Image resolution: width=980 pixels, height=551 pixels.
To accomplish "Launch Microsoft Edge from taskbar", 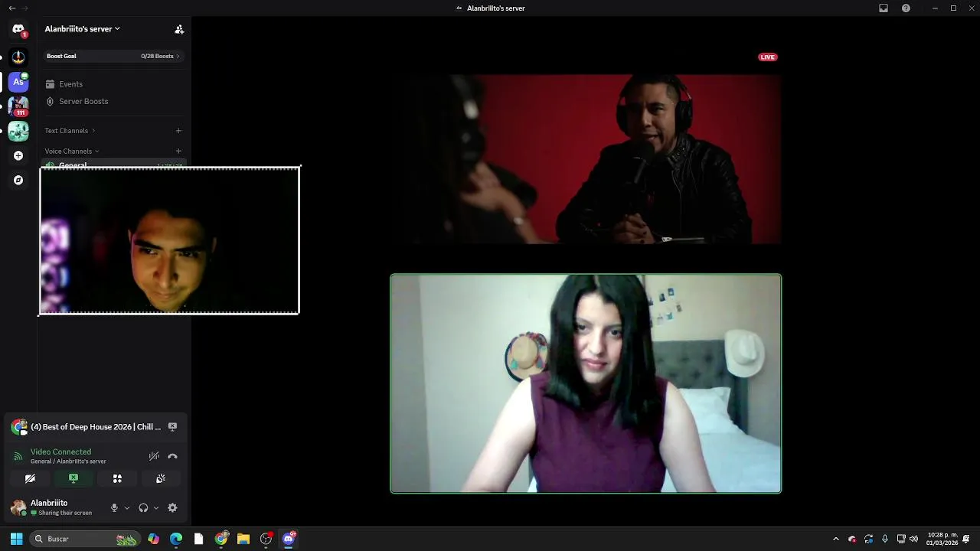I will 176,539.
